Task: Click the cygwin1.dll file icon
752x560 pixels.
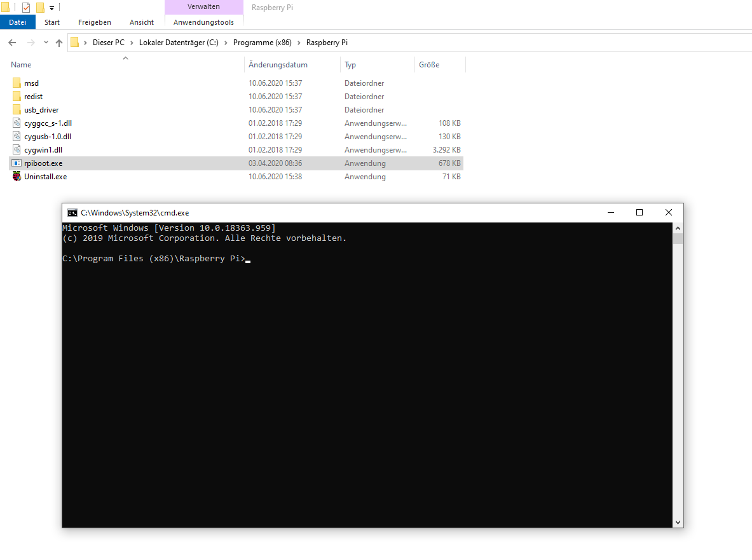Action: point(17,150)
